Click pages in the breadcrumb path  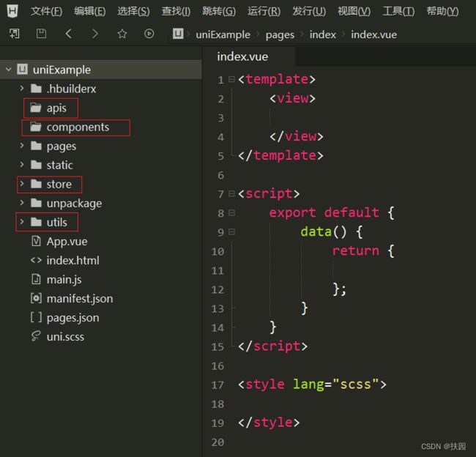[x=280, y=35]
